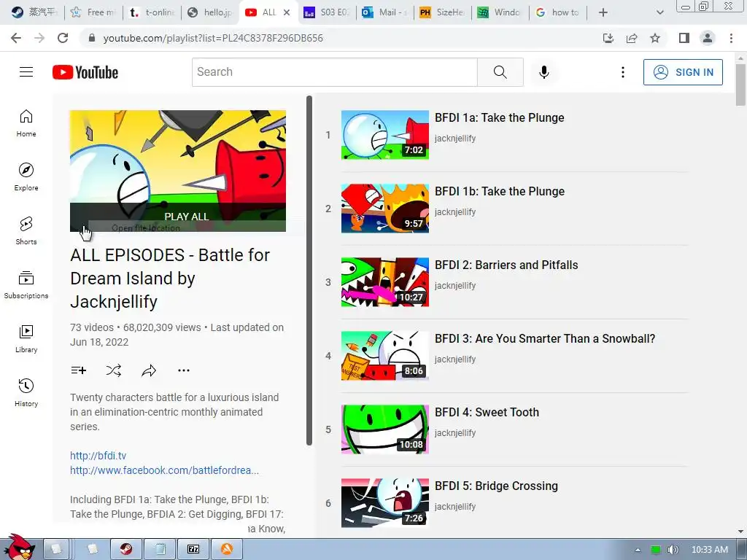The image size is (747, 560).
Task: Open History in sidebar
Action: [x=26, y=392]
